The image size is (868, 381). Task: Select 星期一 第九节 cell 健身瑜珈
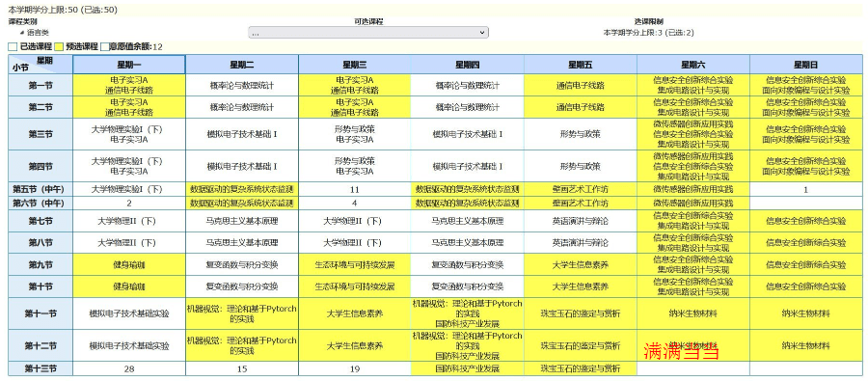129,264
